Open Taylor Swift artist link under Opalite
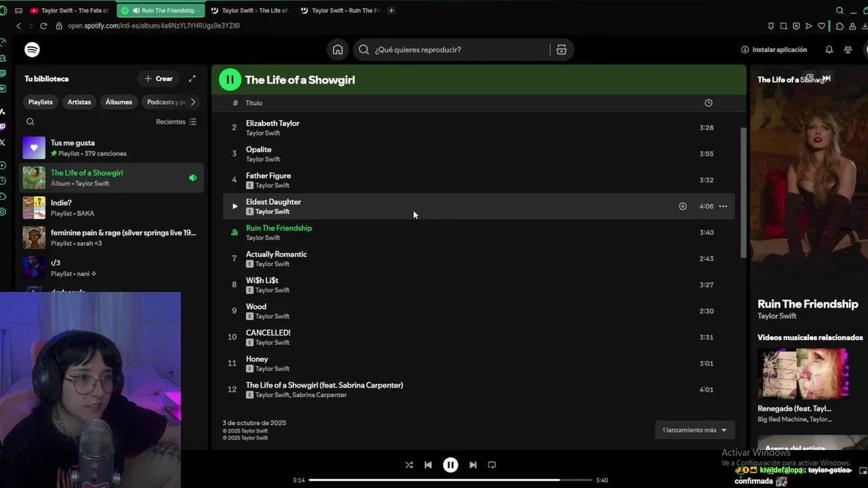 tap(263, 159)
